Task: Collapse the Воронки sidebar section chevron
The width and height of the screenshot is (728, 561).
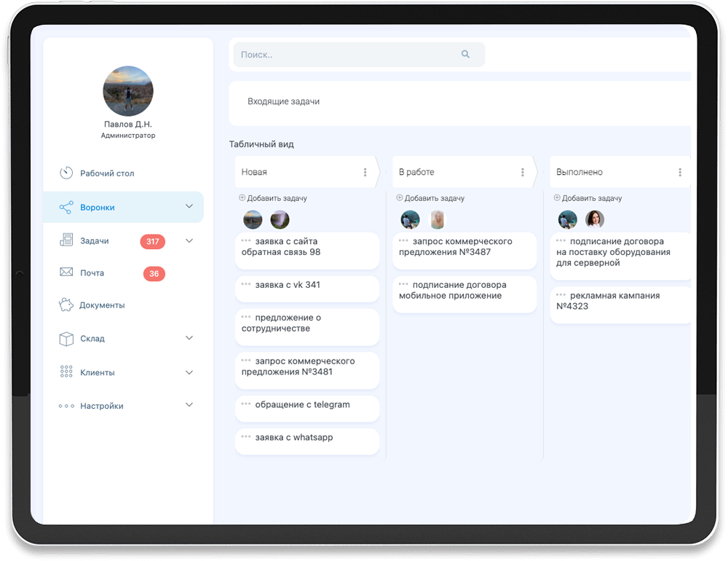Action: 189,207
